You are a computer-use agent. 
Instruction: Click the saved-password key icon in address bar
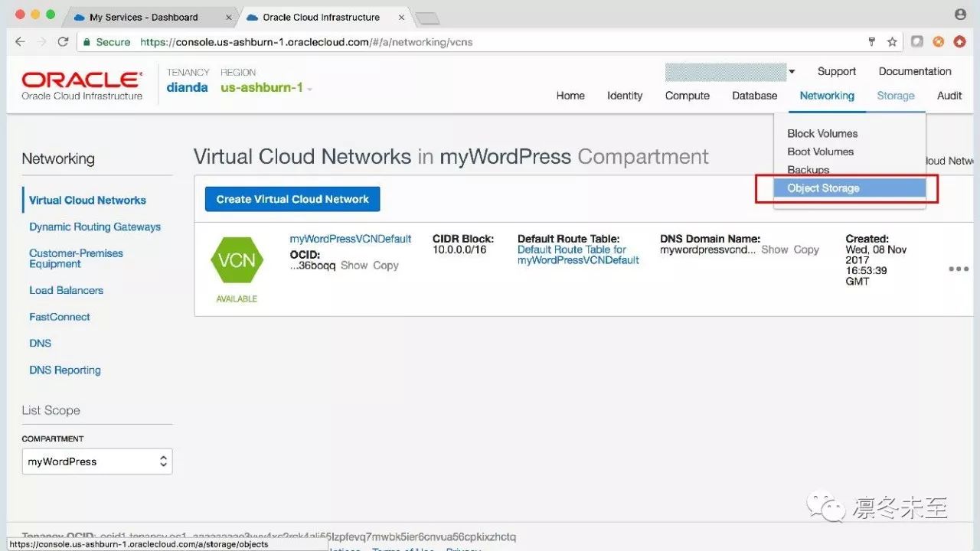[x=871, y=42]
